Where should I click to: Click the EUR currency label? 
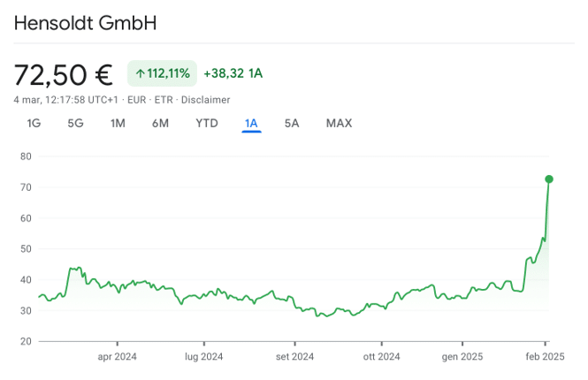coord(136,100)
